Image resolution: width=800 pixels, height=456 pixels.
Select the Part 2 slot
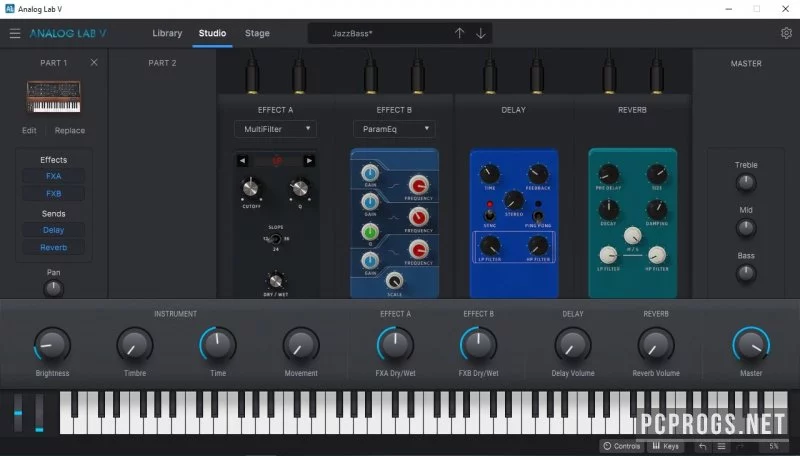coord(162,63)
